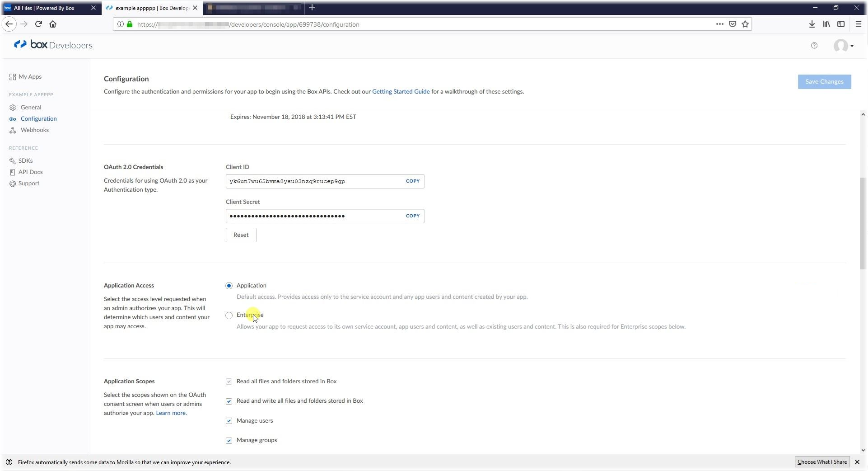Viewport: 868px width, 471px height.
Task: Go back to the previous page
Action: 9,24
